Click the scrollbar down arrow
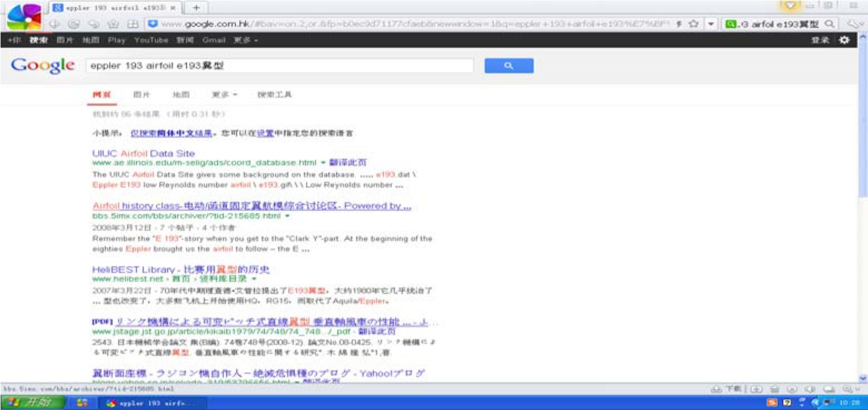The width and height of the screenshot is (868, 410). (x=863, y=378)
